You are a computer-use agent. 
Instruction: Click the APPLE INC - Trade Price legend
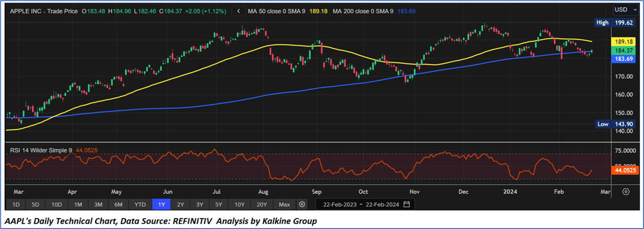click(x=45, y=10)
